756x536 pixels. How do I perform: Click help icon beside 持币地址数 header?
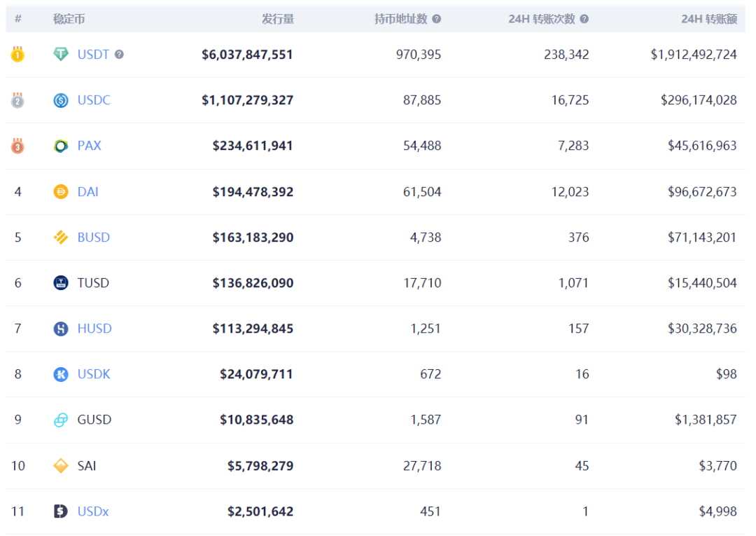(x=436, y=19)
